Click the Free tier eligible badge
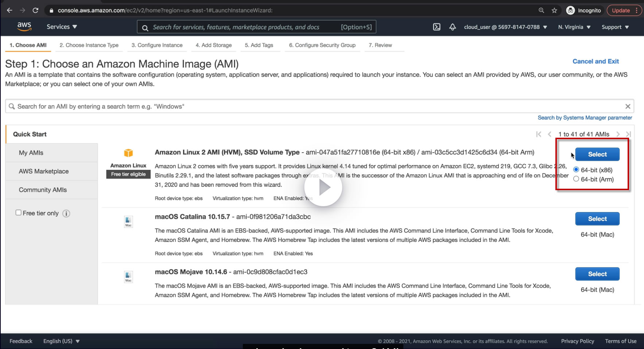Screen dimensions: 644x349 click(x=128, y=174)
